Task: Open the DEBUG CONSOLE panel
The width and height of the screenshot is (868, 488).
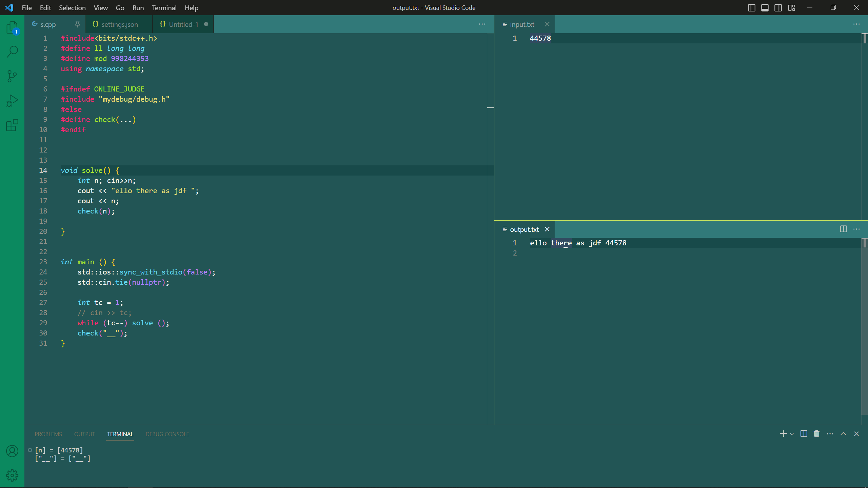Action: tap(167, 434)
